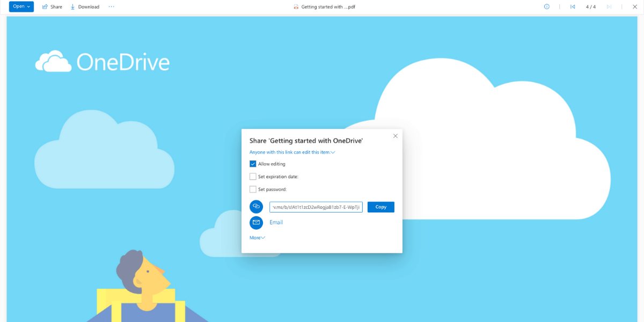Open the Open button dropdown
The width and height of the screenshot is (644, 322).
tap(21, 6)
